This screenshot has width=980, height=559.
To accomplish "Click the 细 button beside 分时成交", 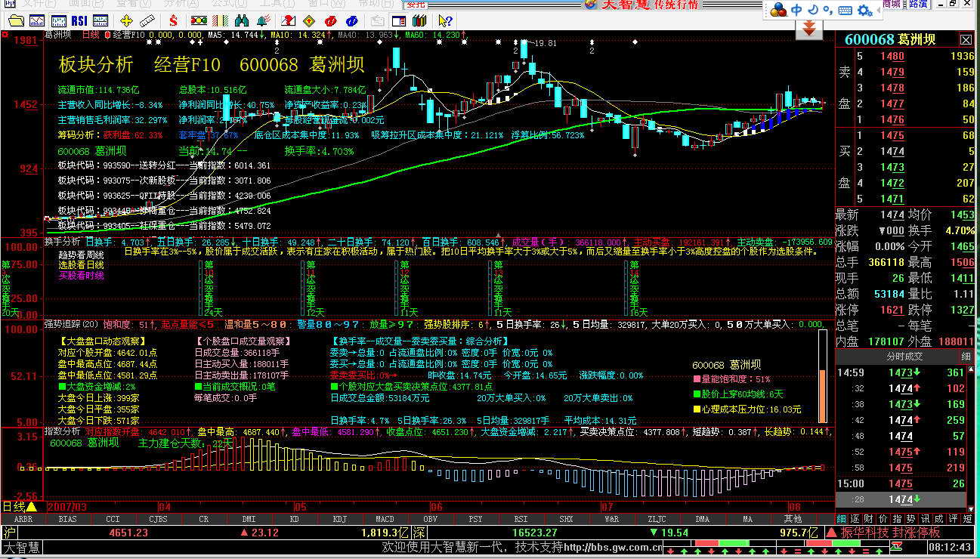I will (x=966, y=357).
